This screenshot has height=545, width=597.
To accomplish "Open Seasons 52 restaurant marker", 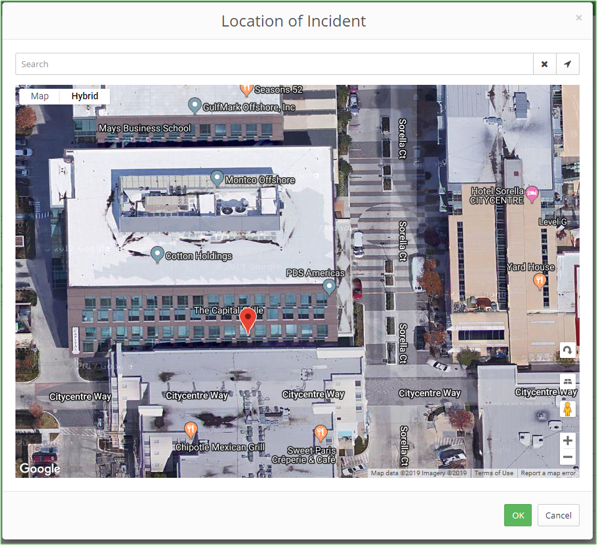I will click(x=246, y=90).
